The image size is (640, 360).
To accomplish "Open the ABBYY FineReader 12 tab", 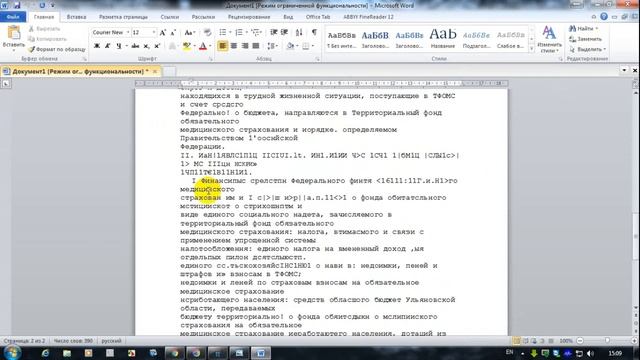I will (x=368, y=17).
